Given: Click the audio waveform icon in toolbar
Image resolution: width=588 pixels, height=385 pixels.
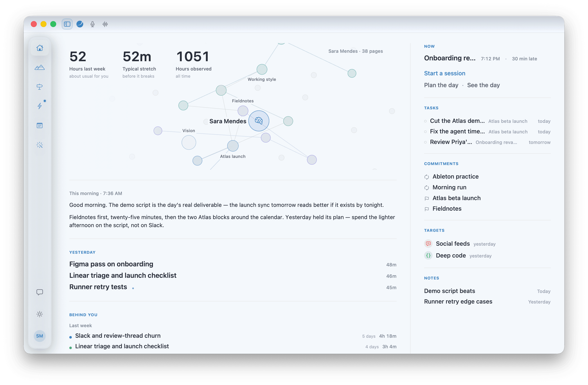Looking at the screenshot, I should click(x=105, y=24).
